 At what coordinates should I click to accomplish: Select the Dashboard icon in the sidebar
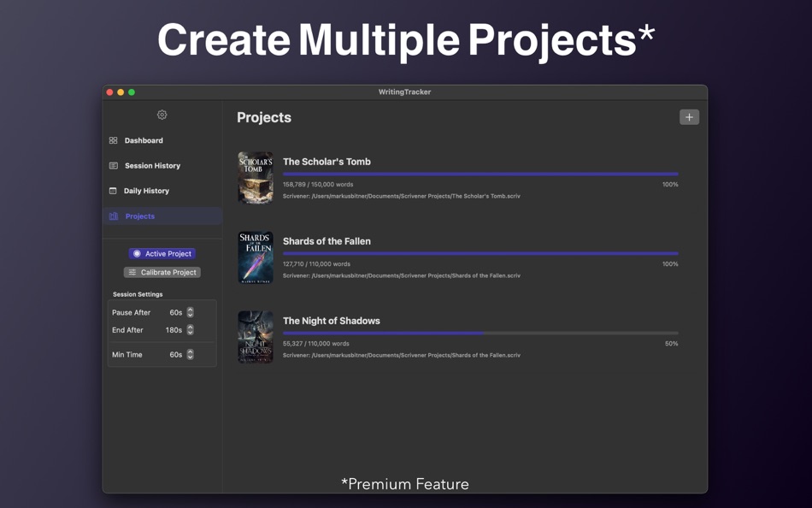[114, 140]
